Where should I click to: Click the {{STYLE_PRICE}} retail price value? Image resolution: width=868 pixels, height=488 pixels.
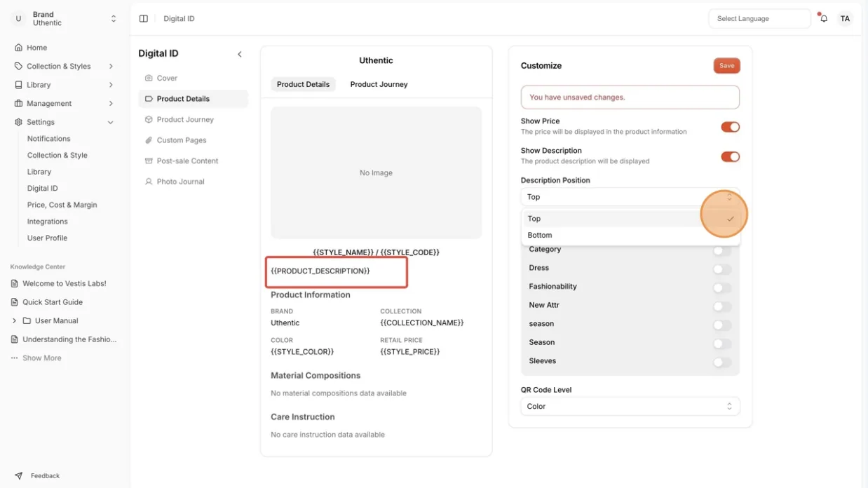click(410, 352)
